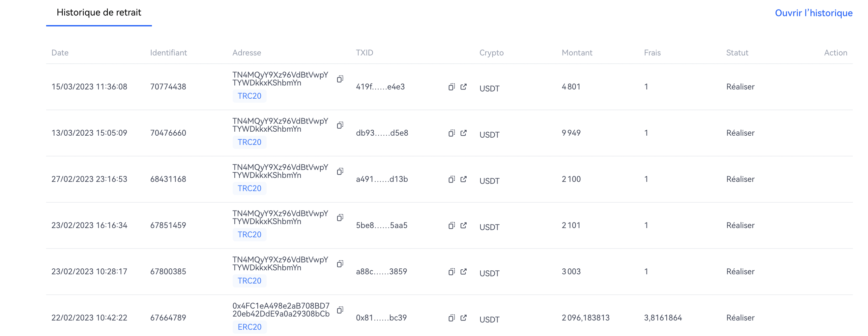Click the Ouvrir l'historique link

point(813,13)
